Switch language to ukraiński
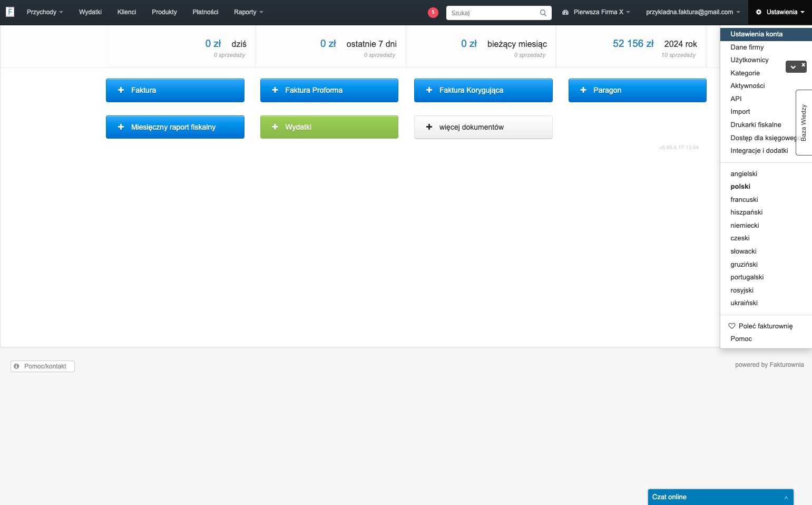The width and height of the screenshot is (812, 505). [x=766, y=303]
